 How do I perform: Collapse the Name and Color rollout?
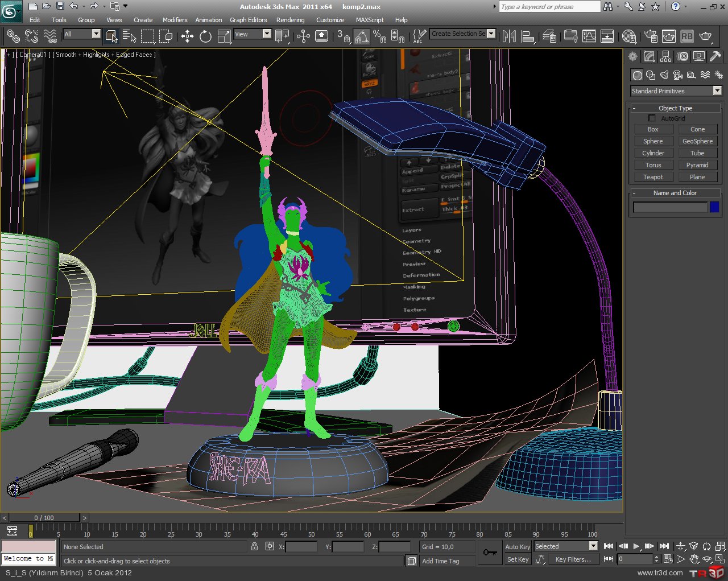[676, 193]
